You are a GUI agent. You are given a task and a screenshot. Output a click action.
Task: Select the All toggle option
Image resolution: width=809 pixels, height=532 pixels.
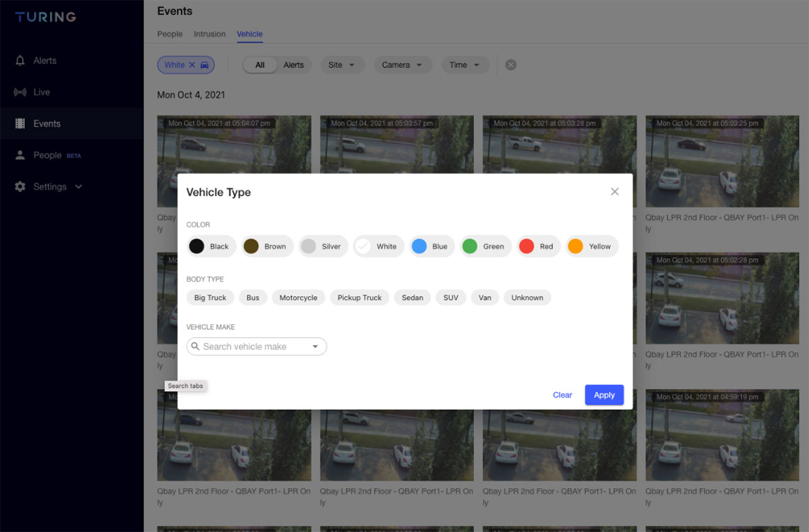(x=260, y=65)
